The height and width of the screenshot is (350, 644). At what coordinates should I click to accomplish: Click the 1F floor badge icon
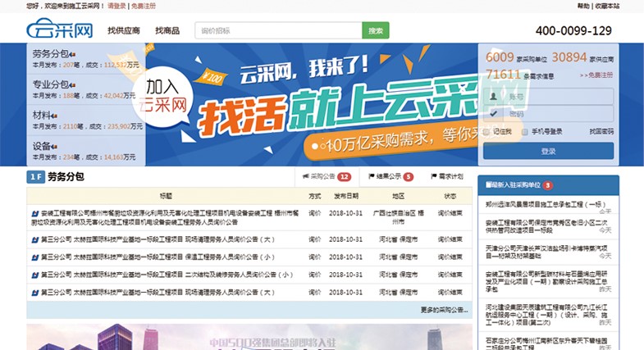tap(35, 177)
